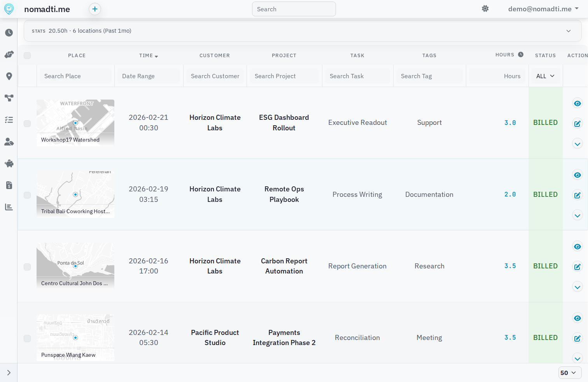The width and height of the screenshot is (588, 382).
Task: Open the locations map pin sidebar icon
Action: 9,76
